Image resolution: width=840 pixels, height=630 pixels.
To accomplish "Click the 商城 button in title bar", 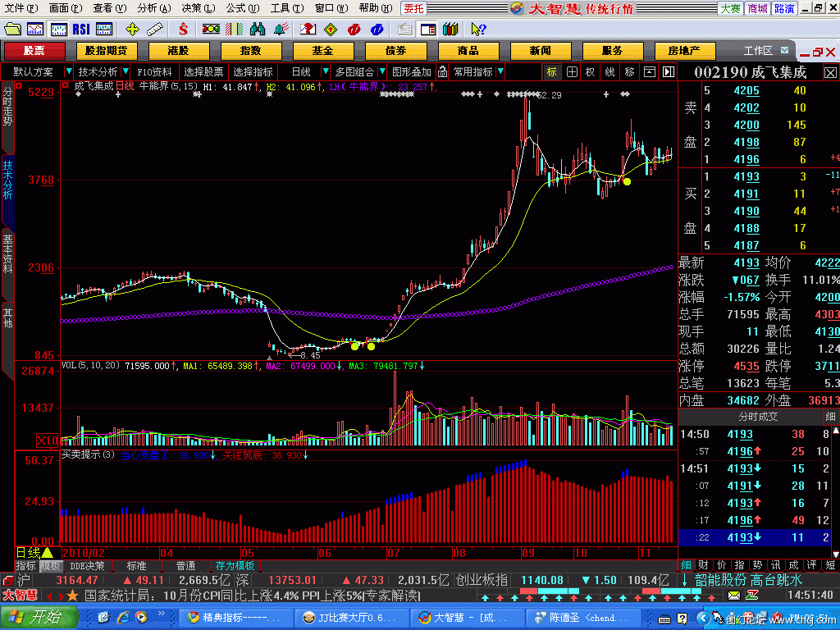I will point(757,8).
